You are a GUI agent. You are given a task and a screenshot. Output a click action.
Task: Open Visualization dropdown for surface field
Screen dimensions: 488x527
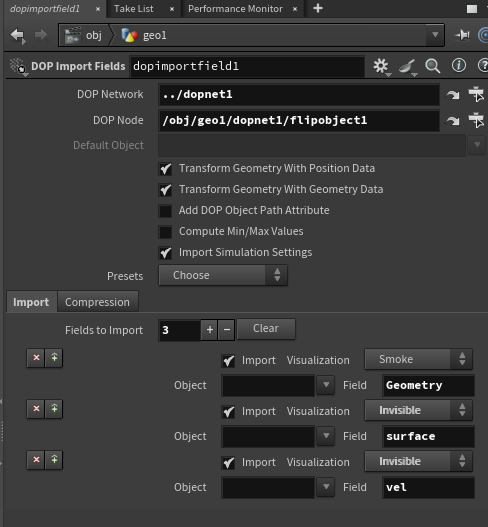[x=418, y=410]
